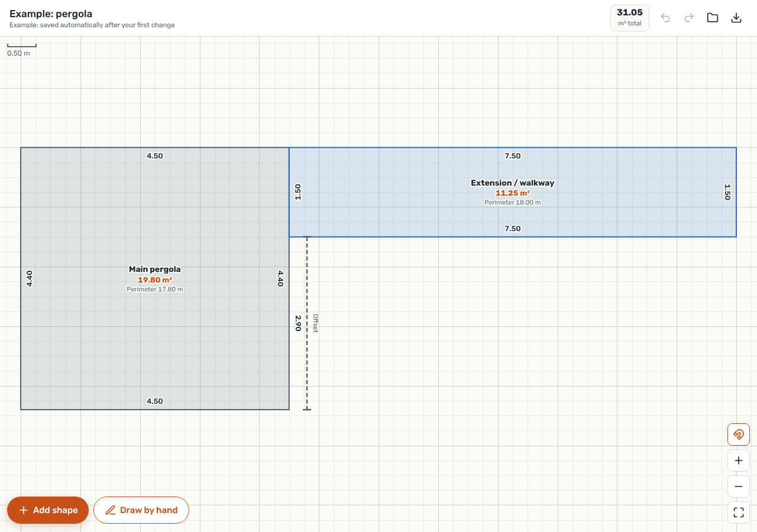Screen dimensions: 757x532
Task: Click the bottom 7.50 dimension of the walkway
Action: click(513, 229)
